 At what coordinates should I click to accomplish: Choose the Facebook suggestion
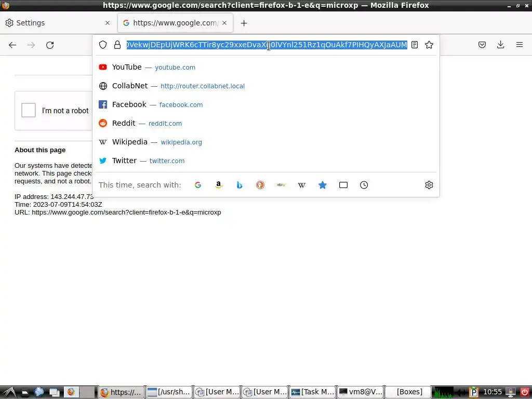pos(265,104)
